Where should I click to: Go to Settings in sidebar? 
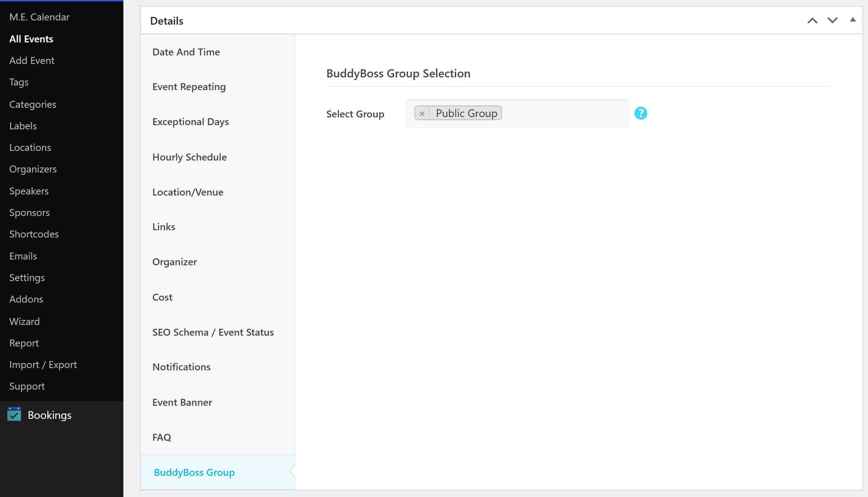[27, 278]
